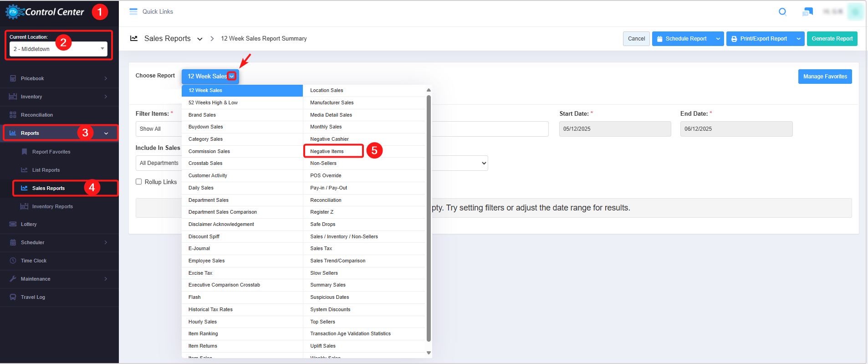This screenshot has height=364, width=868.
Task: Open Travel Log in sidebar
Action: point(33,297)
